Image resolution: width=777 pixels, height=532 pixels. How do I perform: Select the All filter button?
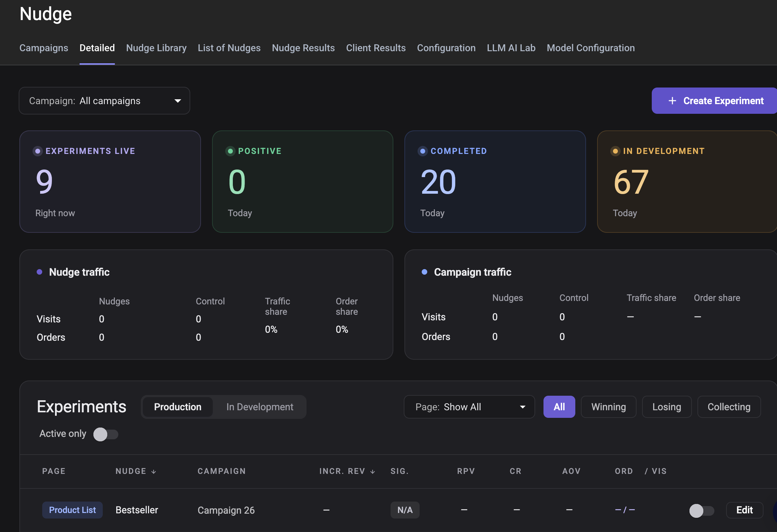559,407
